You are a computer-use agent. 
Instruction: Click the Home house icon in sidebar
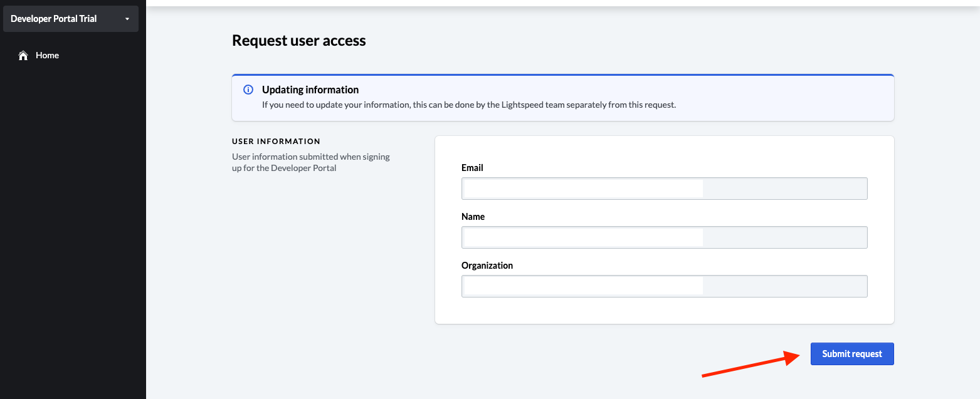pos(23,56)
